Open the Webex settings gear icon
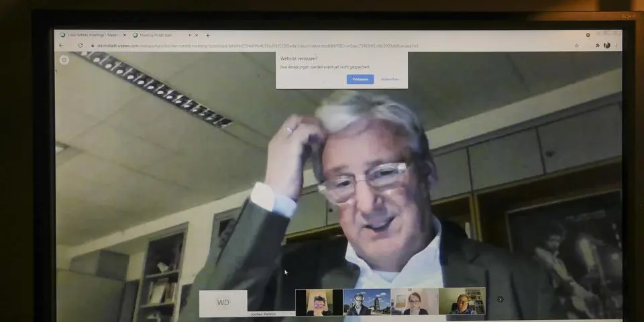 pos(64,60)
